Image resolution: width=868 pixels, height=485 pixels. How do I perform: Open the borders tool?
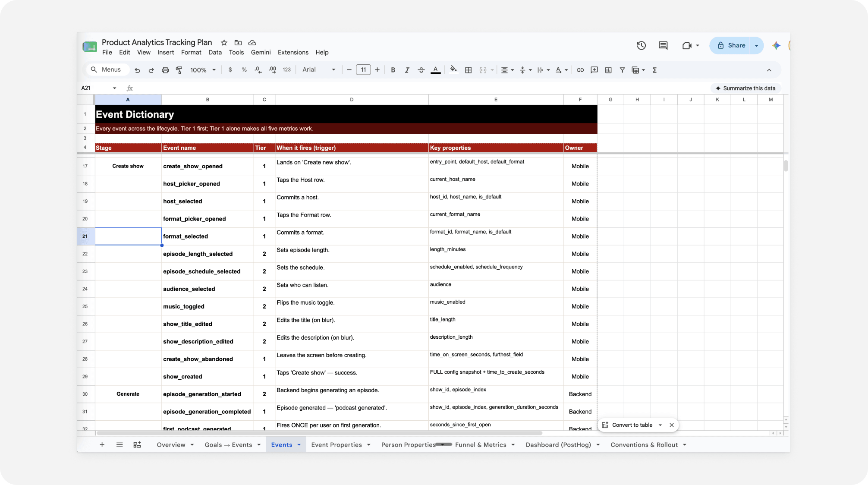tap(469, 70)
